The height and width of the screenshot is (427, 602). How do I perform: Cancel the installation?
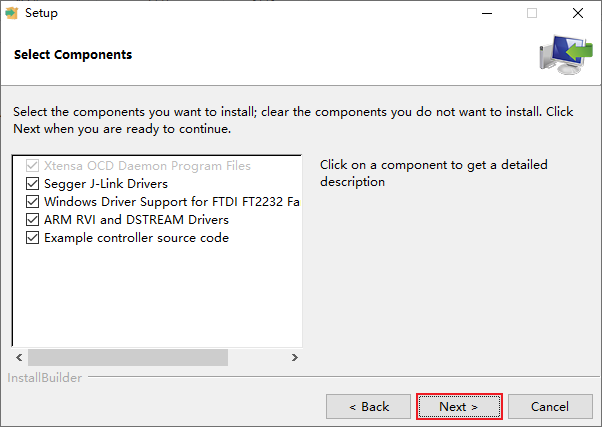point(550,407)
